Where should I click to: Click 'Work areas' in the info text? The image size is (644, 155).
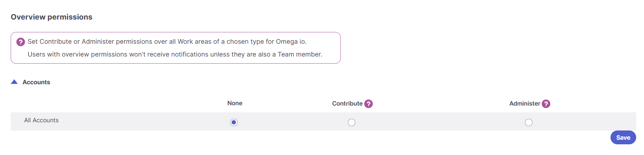point(194,42)
